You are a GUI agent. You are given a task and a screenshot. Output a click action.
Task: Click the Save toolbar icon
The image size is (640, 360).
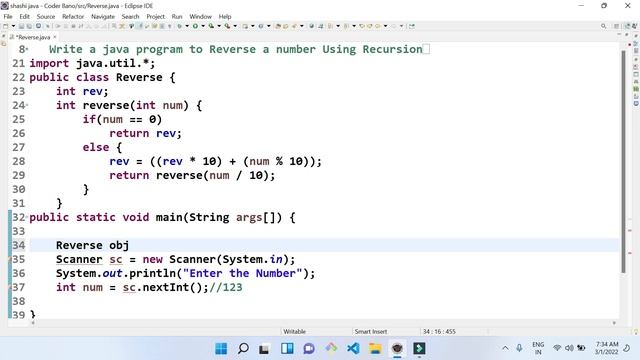21,26
